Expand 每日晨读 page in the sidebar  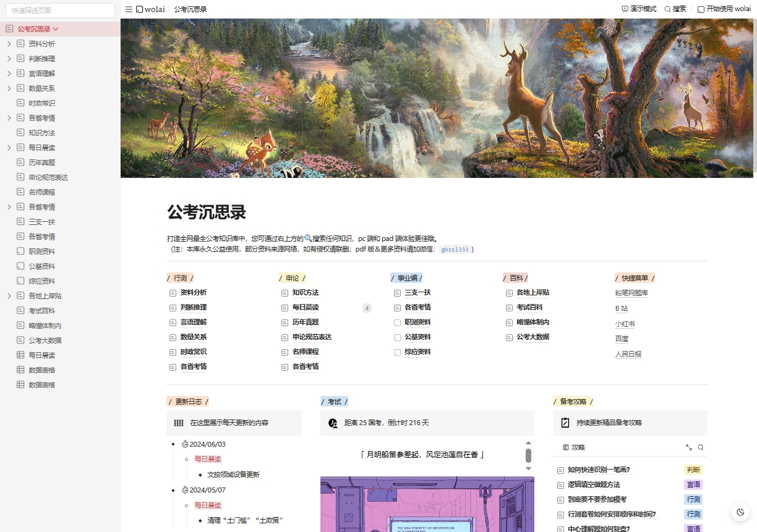pos(9,148)
